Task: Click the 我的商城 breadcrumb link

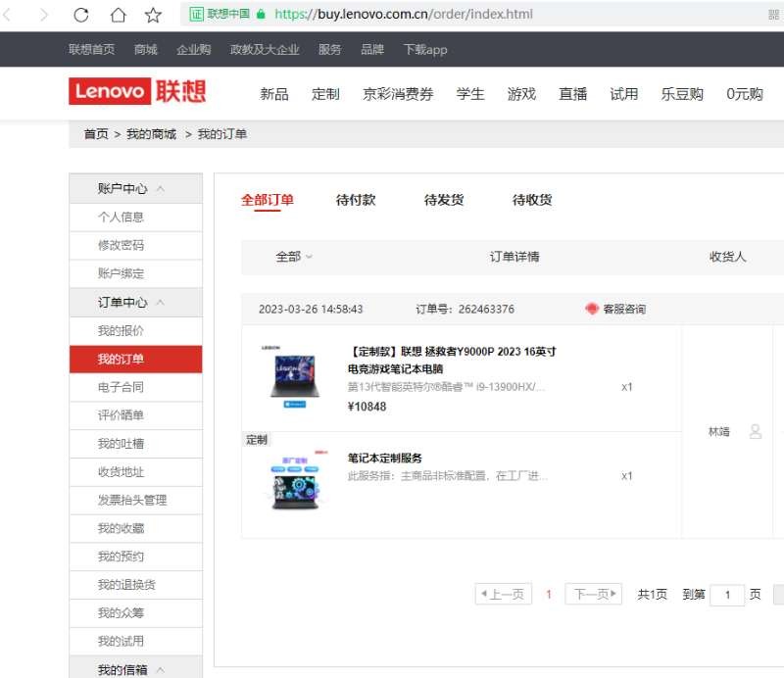Action: point(151,134)
